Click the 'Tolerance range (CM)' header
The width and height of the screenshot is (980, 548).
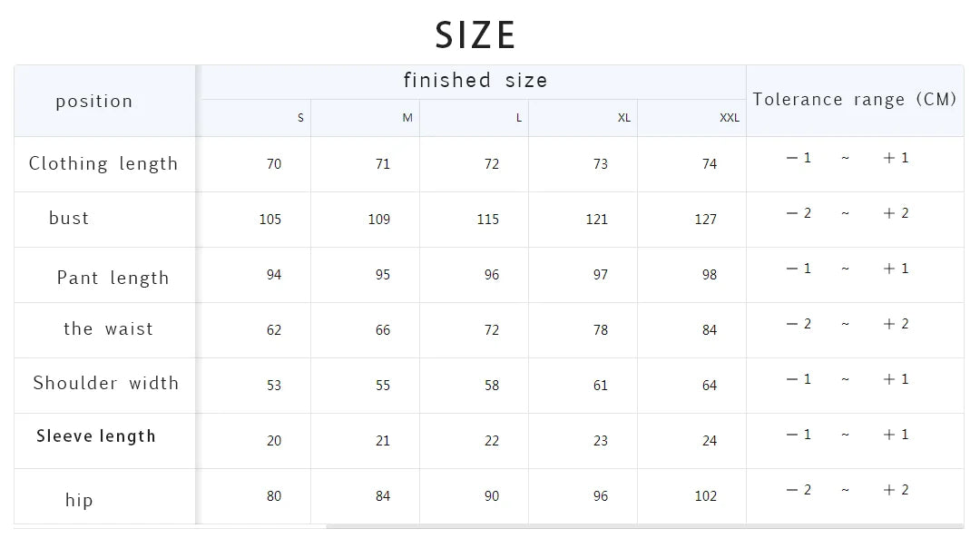(x=855, y=100)
